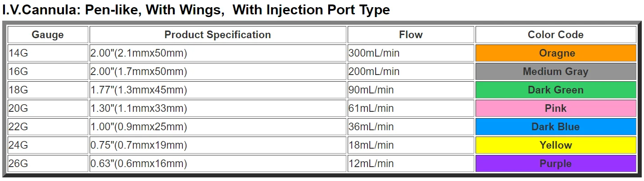
Task: Click the Dark Green color cell
Action: coord(556,90)
